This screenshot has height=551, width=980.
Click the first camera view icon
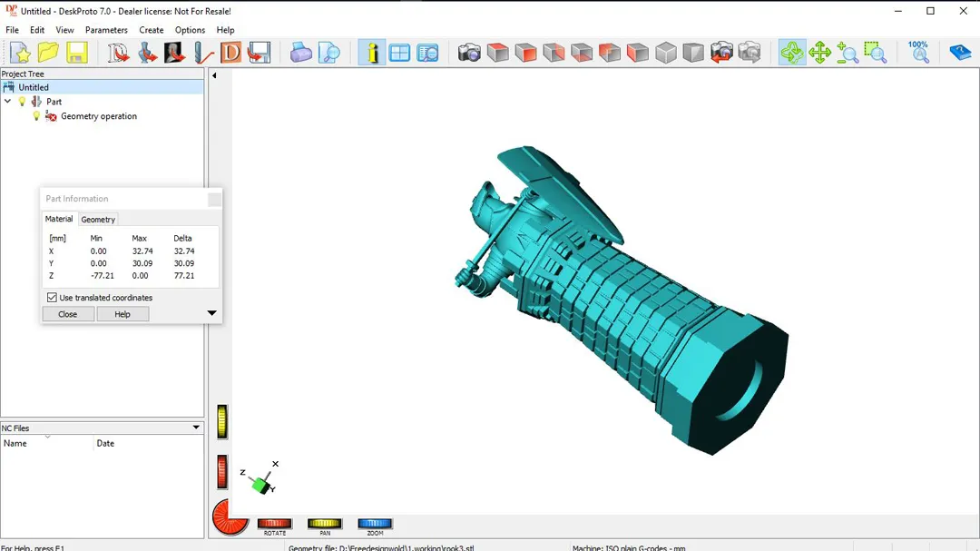469,53
